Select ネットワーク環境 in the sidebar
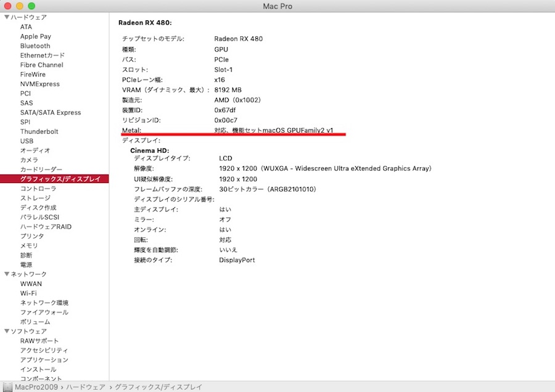This screenshot has width=555, height=392. [44, 303]
